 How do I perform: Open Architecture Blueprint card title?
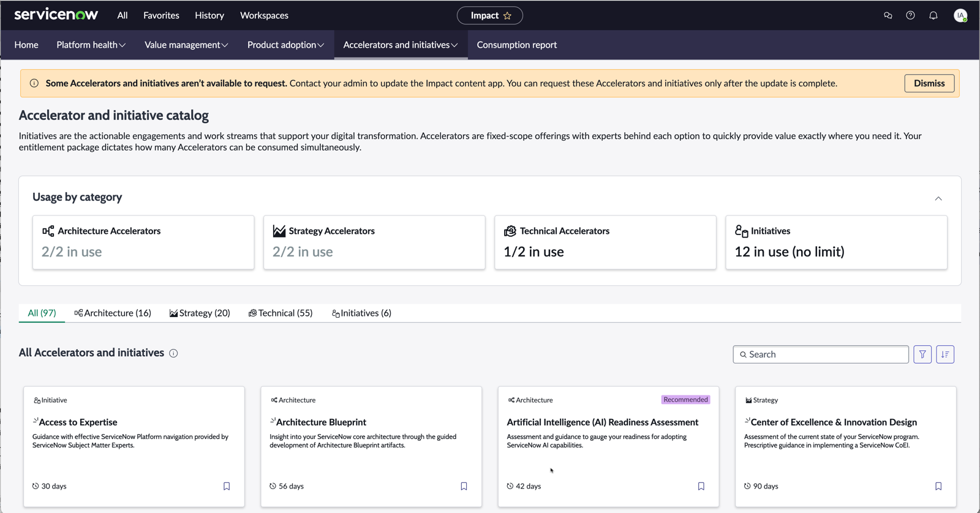(321, 422)
